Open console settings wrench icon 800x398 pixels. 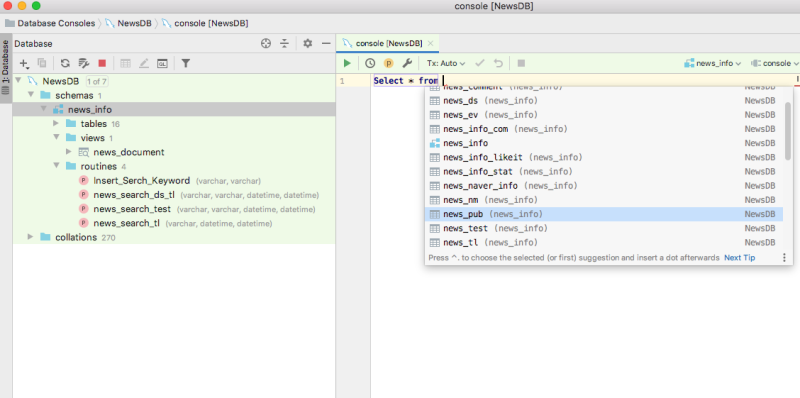407,63
